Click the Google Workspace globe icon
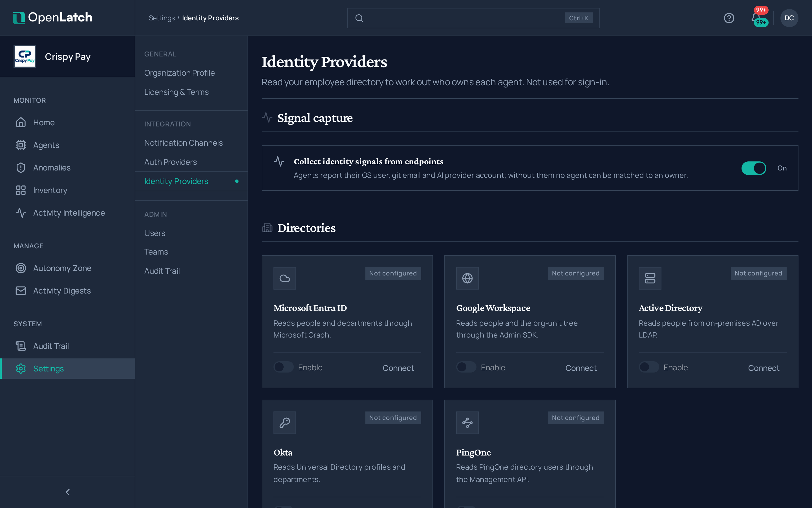Viewport: 812px width, 508px height. pyautogui.click(x=467, y=278)
